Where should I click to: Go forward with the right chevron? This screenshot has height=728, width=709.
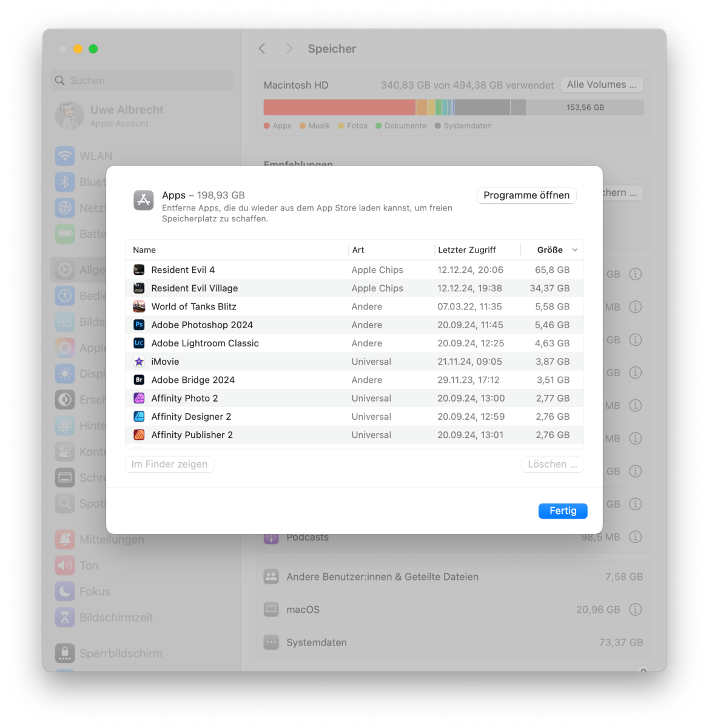point(289,49)
